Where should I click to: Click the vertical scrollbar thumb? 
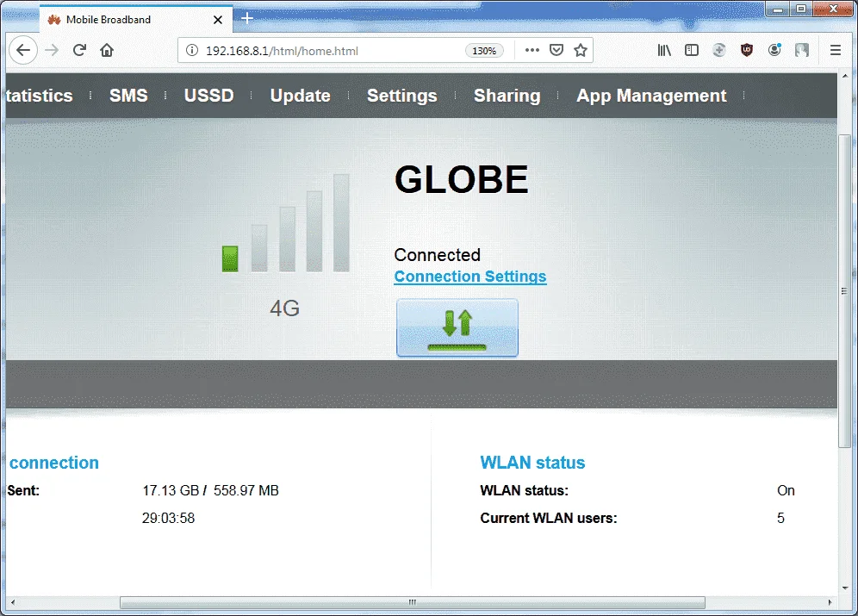(x=845, y=291)
